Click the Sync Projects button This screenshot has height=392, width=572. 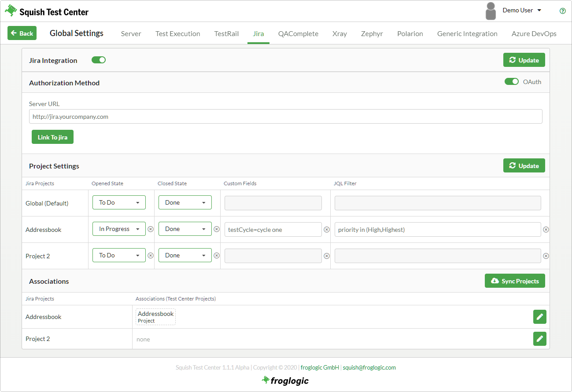515,281
